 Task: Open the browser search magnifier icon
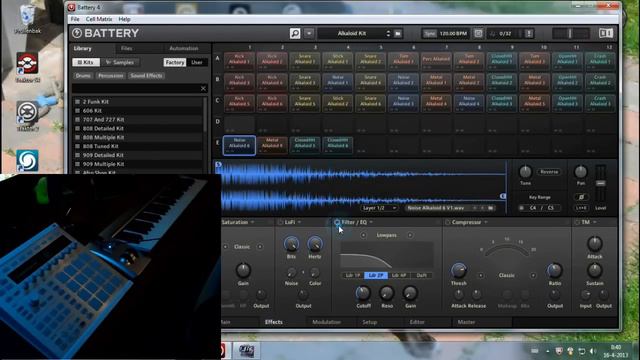click(x=295, y=33)
